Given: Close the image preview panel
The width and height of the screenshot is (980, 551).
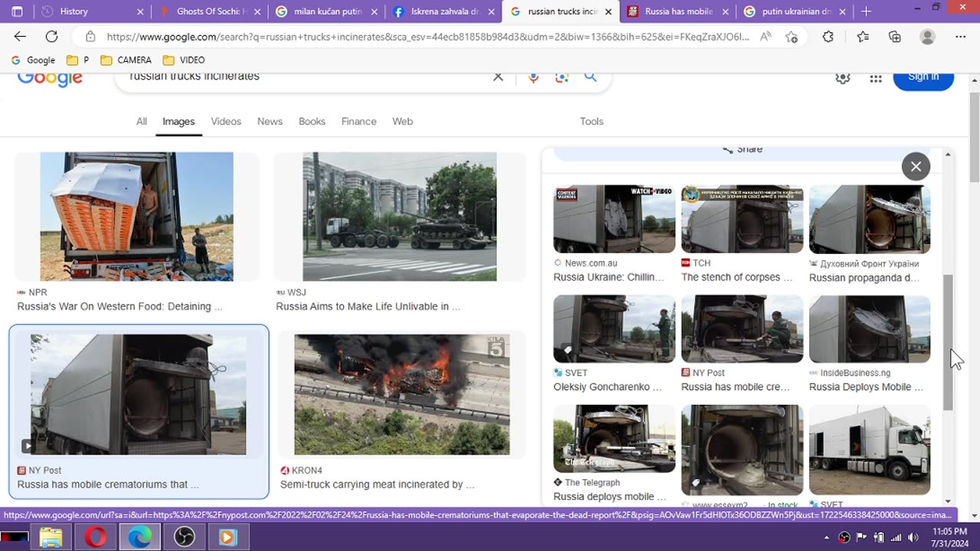Looking at the screenshot, I should [x=916, y=166].
